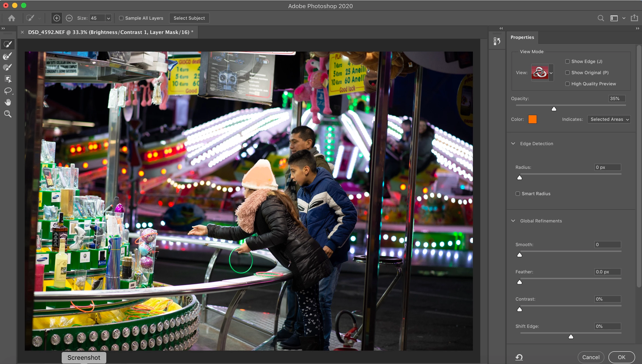
Task: Switch to Subtract from selection mode
Action: (x=69, y=18)
